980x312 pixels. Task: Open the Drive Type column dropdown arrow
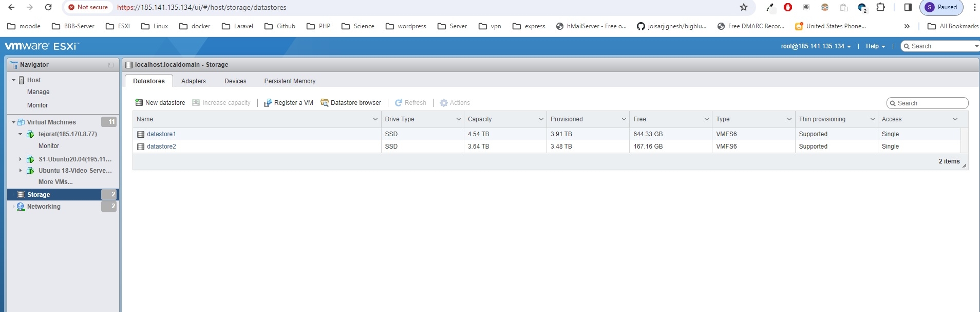click(459, 119)
